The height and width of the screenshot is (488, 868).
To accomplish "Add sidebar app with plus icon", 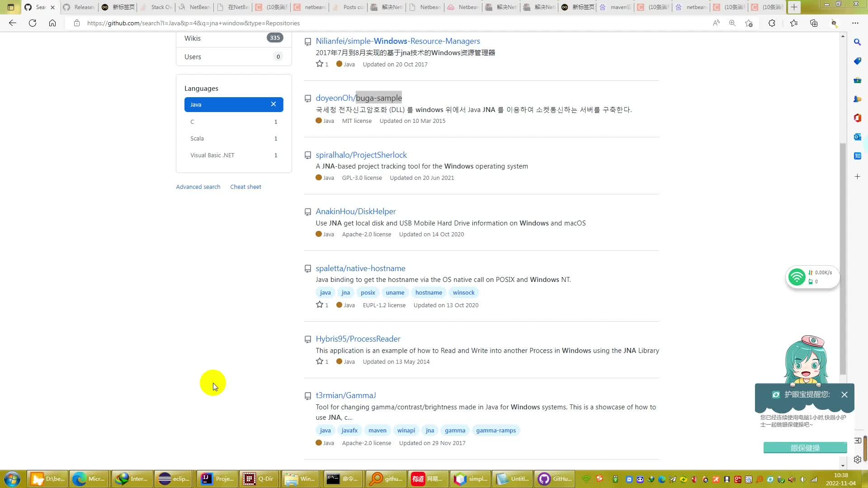I will click(857, 177).
